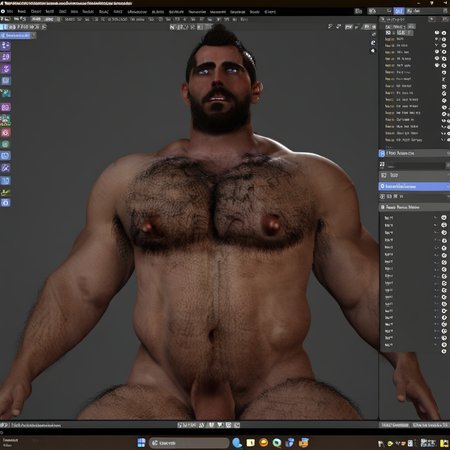
Task: Click the rightmost button in bottom status bar
Action: click(x=430, y=425)
